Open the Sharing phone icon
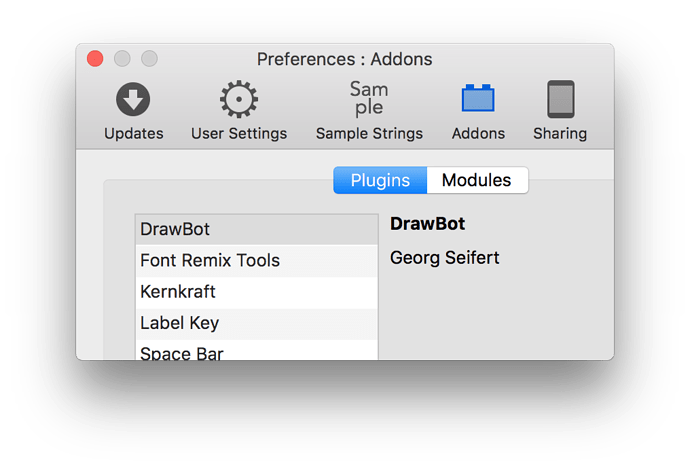This screenshot has width=690, height=468. click(x=560, y=99)
